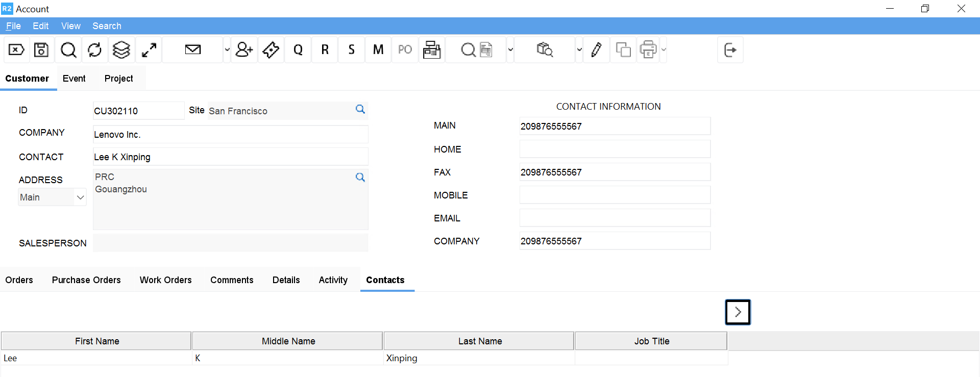
Task: Click the cash register icon
Action: (432, 50)
